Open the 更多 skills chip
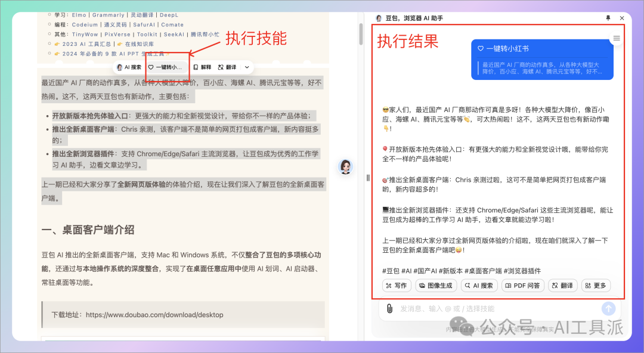Screen dimensions: 644x353 tap(596, 285)
